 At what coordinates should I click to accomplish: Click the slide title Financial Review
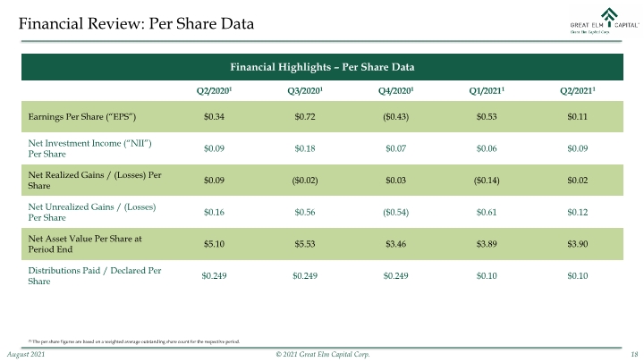pyautogui.click(x=136, y=23)
